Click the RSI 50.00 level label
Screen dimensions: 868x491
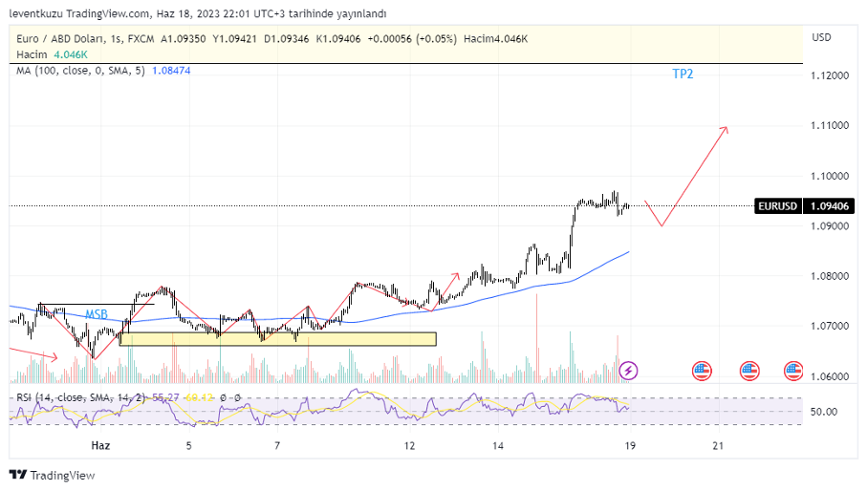(x=823, y=412)
